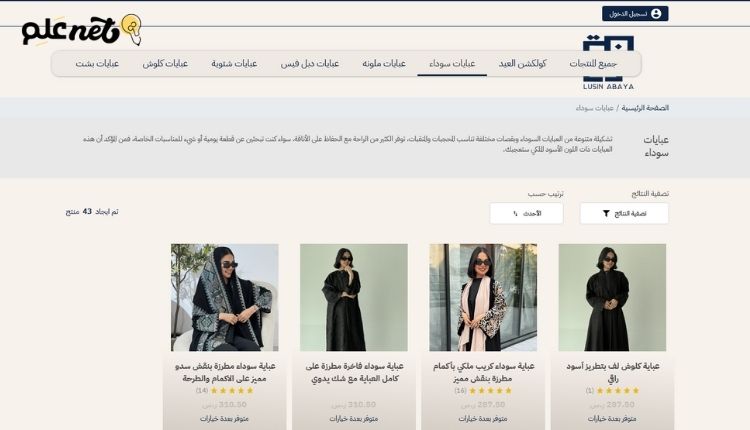Click the user account icon beside تسجيل الدخول
Viewport: 750px width, 430px height.
pyautogui.click(x=656, y=14)
